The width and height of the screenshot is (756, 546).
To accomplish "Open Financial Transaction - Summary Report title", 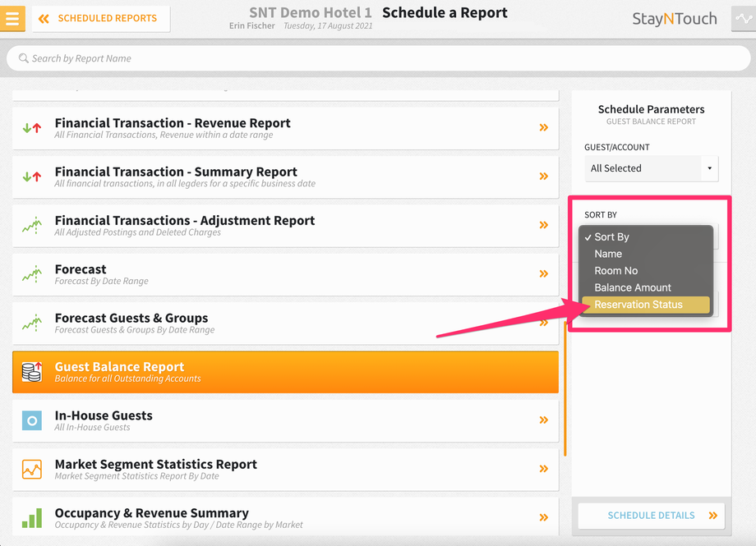I will pyautogui.click(x=176, y=172).
